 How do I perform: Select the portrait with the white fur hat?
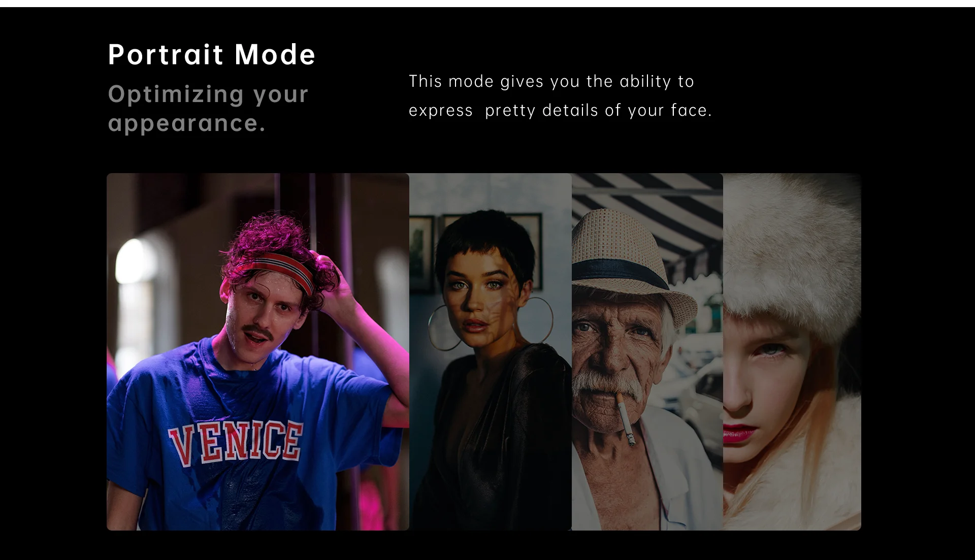click(792, 352)
